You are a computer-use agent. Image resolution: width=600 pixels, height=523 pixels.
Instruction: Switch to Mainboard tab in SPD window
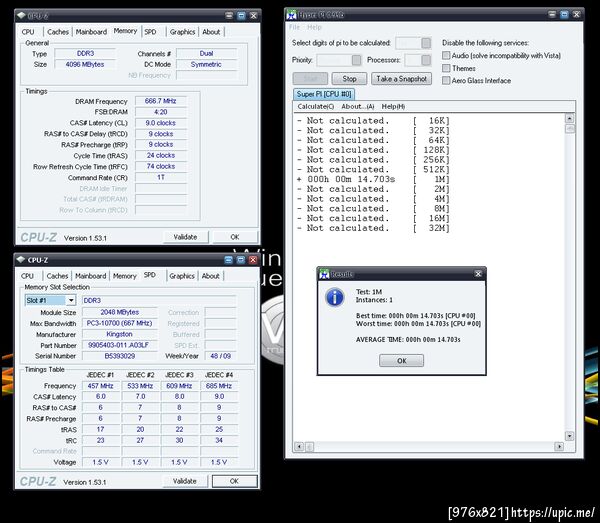[91, 276]
